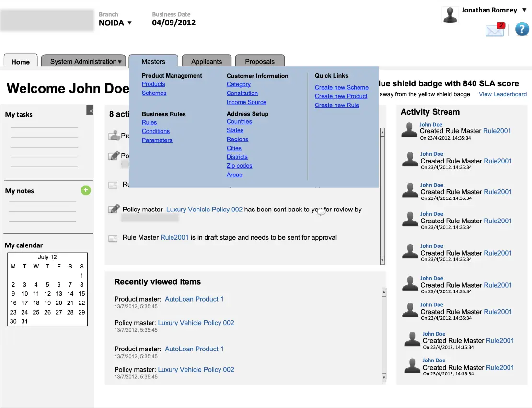Click the View Leaderboard link

(x=502, y=94)
